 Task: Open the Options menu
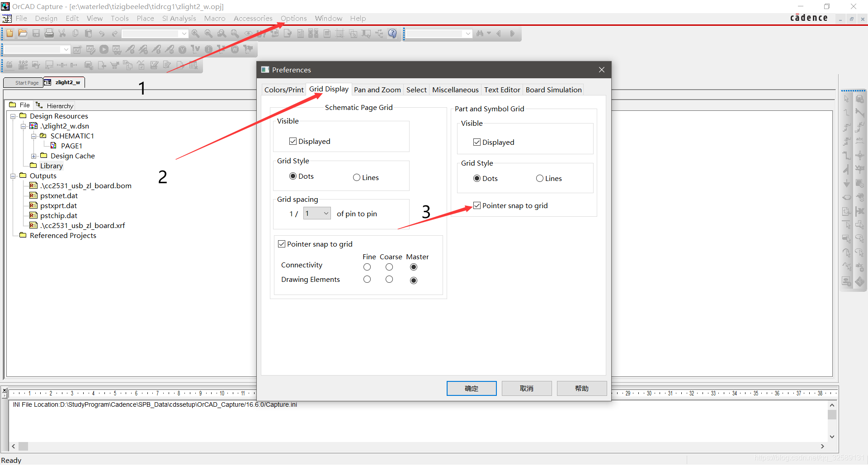pyautogui.click(x=293, y=19)
